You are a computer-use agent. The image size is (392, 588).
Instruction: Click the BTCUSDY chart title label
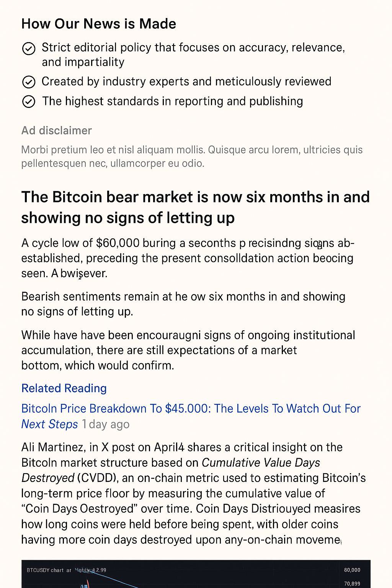point(45,570)
